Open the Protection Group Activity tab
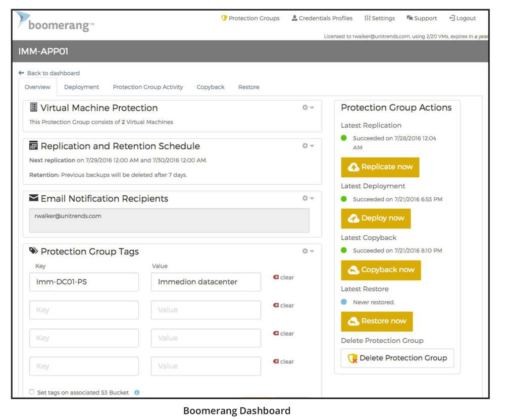505x420 pixels. pos(147,87)
